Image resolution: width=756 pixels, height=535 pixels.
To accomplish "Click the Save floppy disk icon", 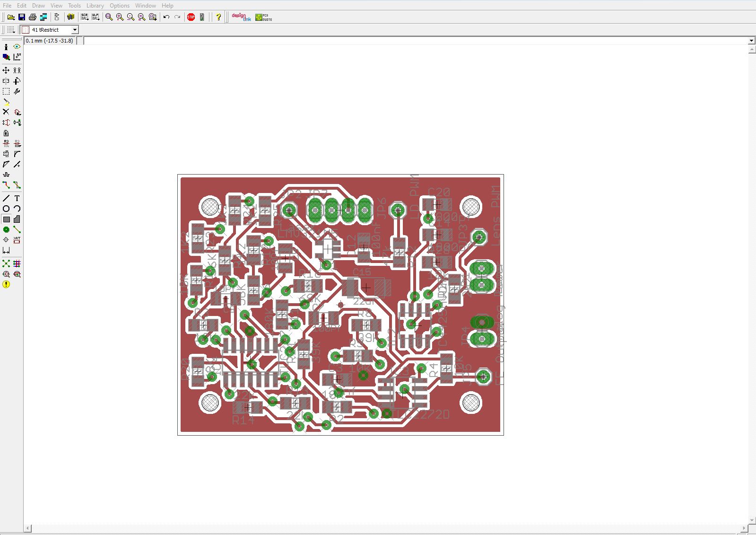I will tap(22, 17).
